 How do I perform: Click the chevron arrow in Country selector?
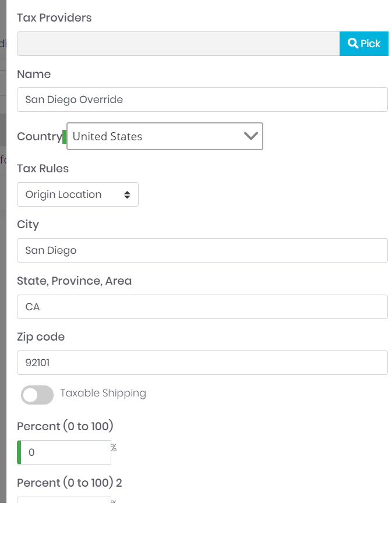(x=250, y=136)
